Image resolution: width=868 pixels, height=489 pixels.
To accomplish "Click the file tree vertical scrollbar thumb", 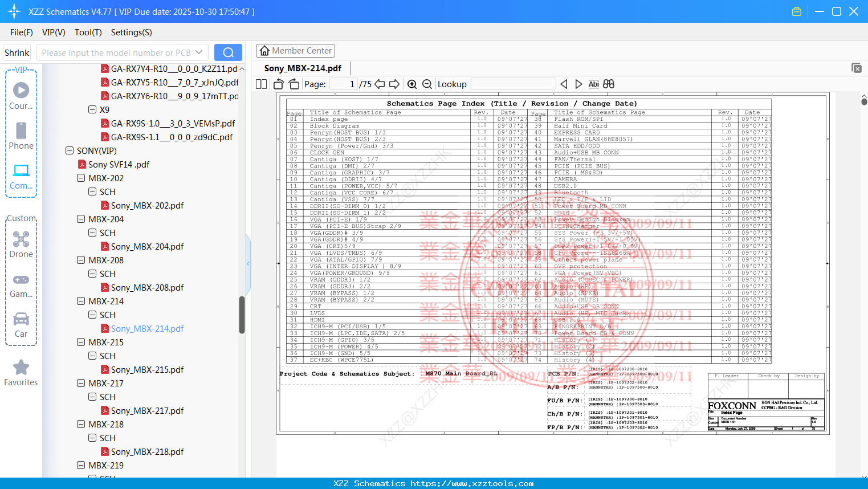I will tap(242, 315).
